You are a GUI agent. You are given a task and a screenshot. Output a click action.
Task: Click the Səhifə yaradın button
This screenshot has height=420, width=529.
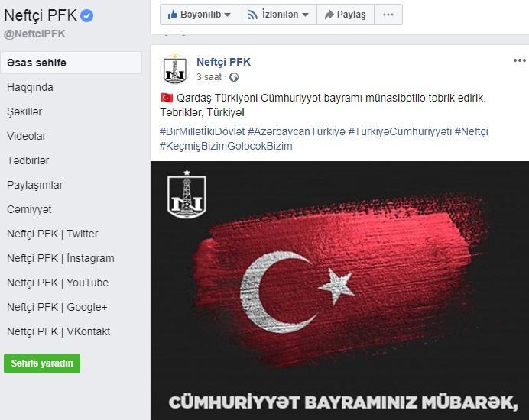tap(42, 363)
